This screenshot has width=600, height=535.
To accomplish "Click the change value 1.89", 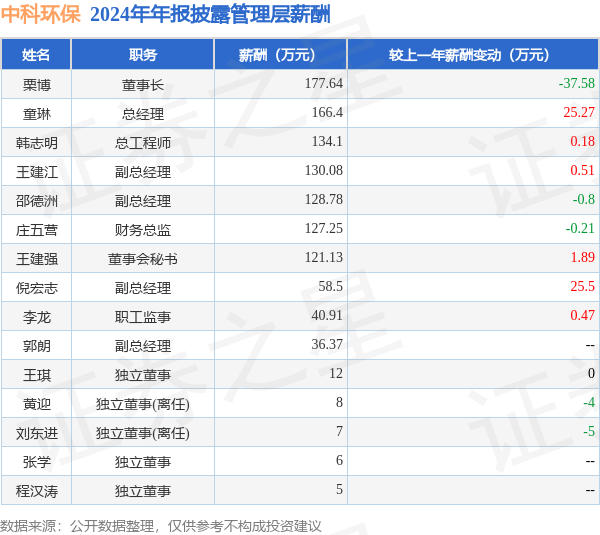I will [582, 258].
